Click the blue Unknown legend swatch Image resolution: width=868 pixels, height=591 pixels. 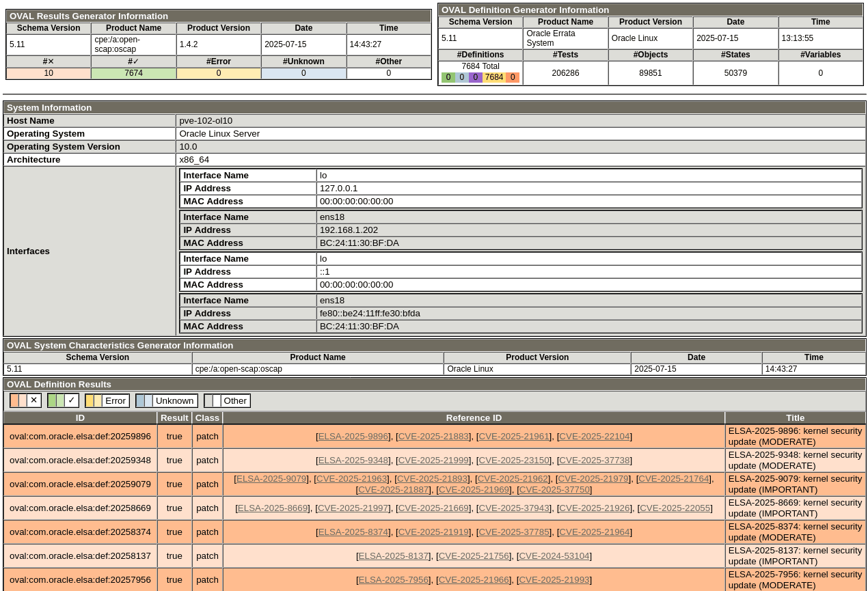[167, 400]
